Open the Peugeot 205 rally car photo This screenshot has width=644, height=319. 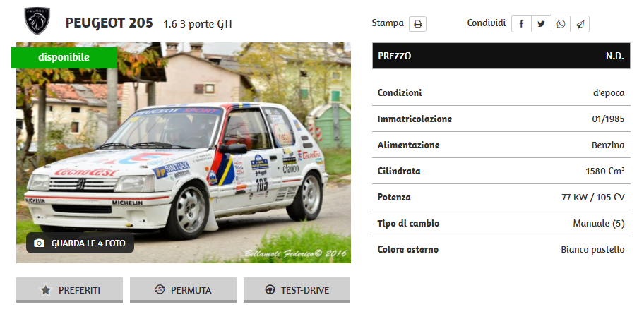point(184,152)
